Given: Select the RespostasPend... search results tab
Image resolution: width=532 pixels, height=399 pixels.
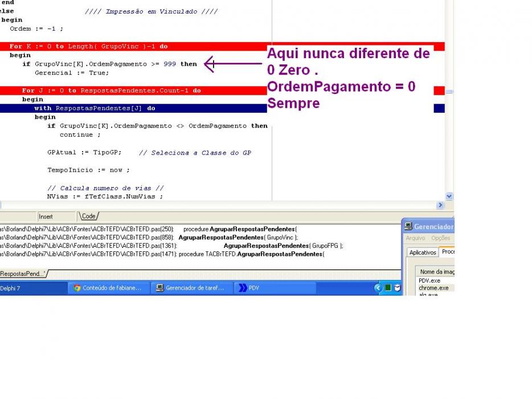Looking at the screenshot, I should coord(23,274).
